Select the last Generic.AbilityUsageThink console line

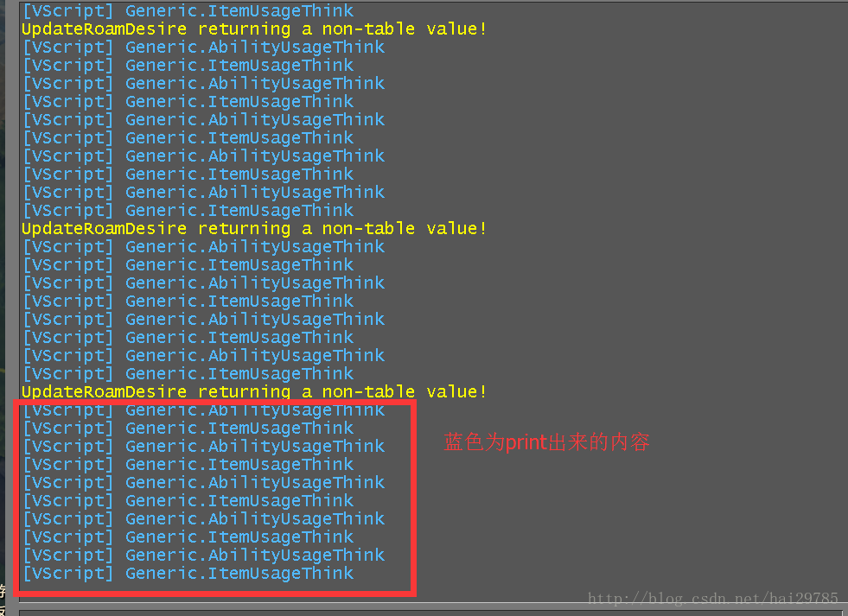204,555
